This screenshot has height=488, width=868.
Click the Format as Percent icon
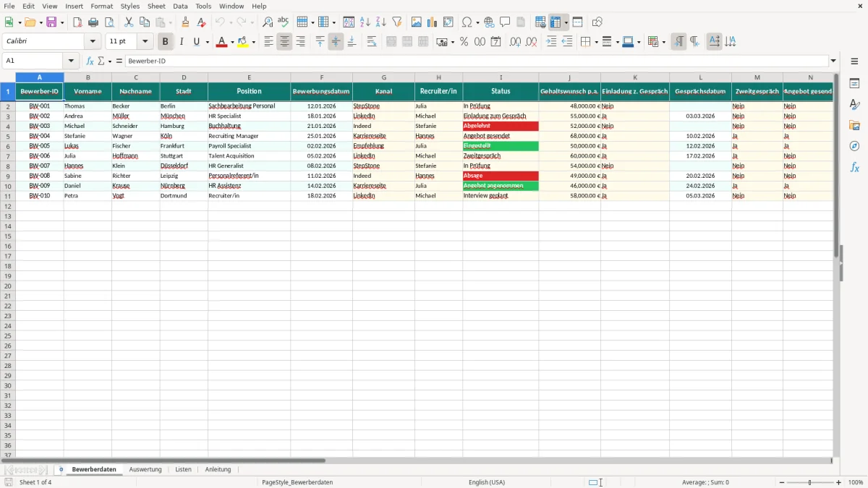pos(464,42)
